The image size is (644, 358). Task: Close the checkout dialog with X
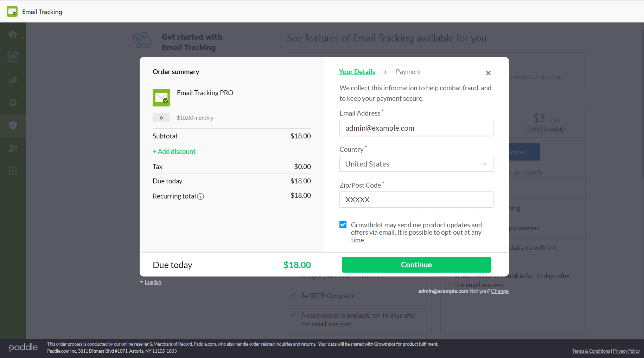coord(488,73)
